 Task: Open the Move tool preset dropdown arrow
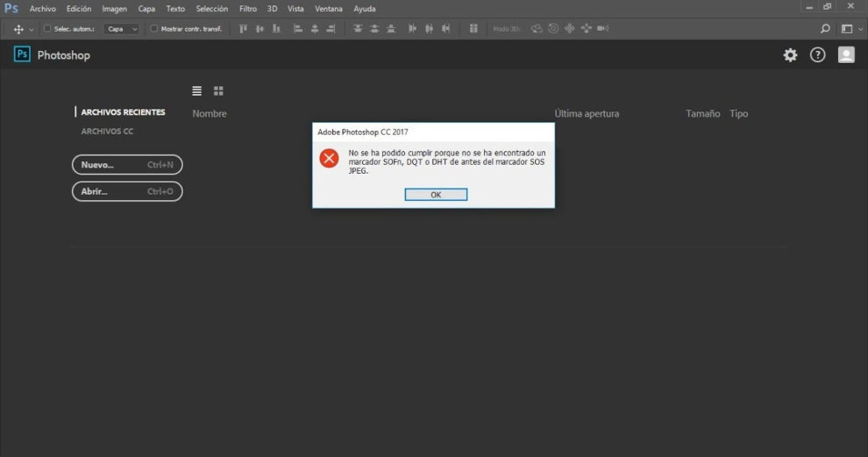click(31, 29)
